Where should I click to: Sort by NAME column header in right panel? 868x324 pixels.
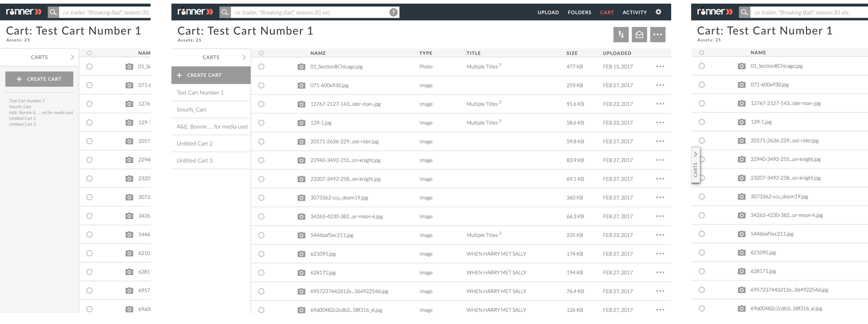coord(758,53)
